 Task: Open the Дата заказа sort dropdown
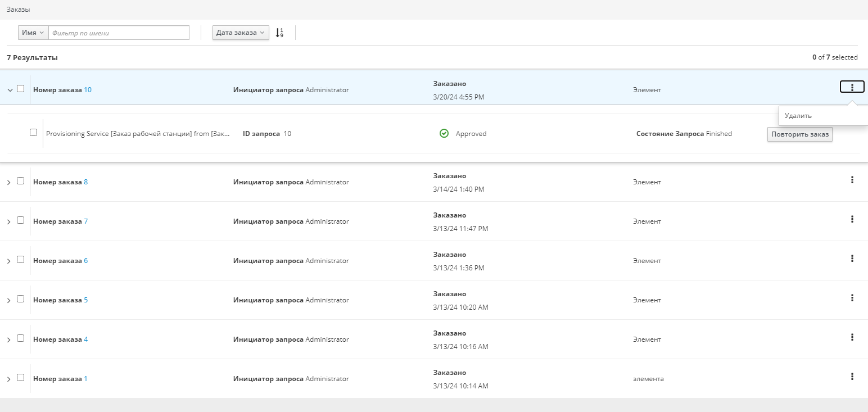[241, 33]
